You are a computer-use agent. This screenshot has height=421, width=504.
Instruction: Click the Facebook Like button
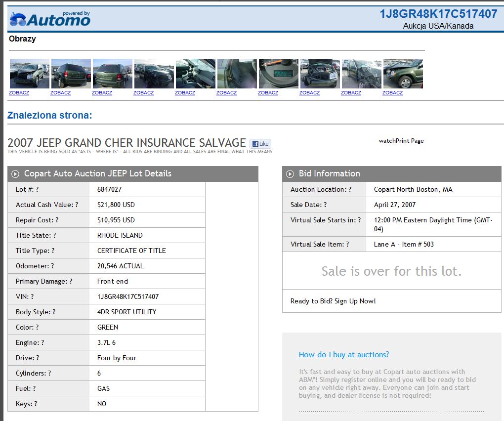pos(260,144)
